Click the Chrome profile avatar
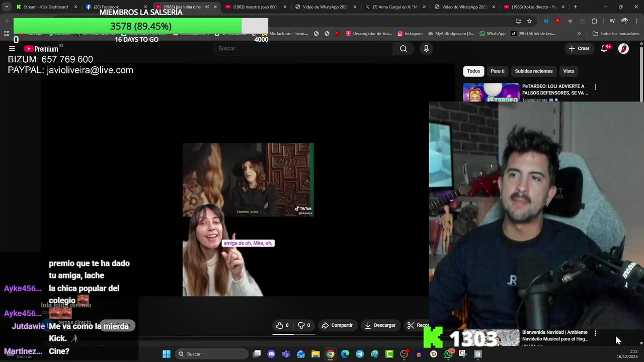This screenshot has height=362, width=644. [x=624, y=21]
